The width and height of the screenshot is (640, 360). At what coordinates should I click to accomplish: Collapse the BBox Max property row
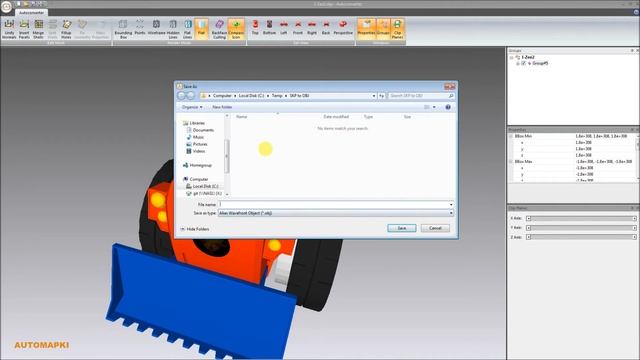tap(511, 162)
